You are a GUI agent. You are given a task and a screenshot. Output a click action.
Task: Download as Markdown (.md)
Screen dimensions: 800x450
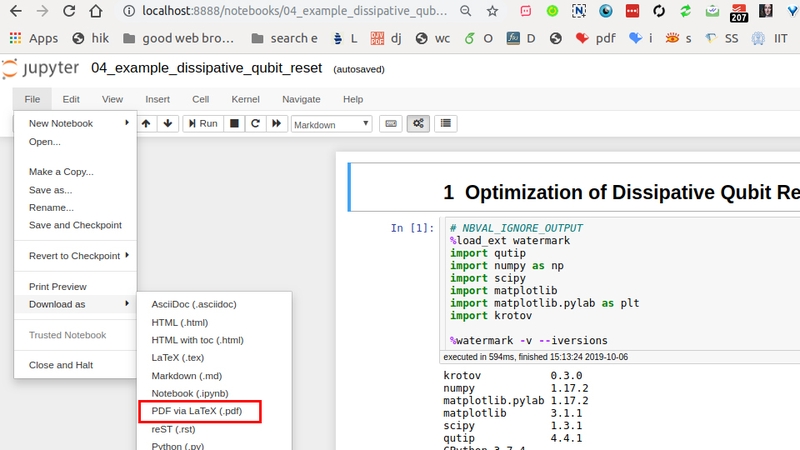214,376
